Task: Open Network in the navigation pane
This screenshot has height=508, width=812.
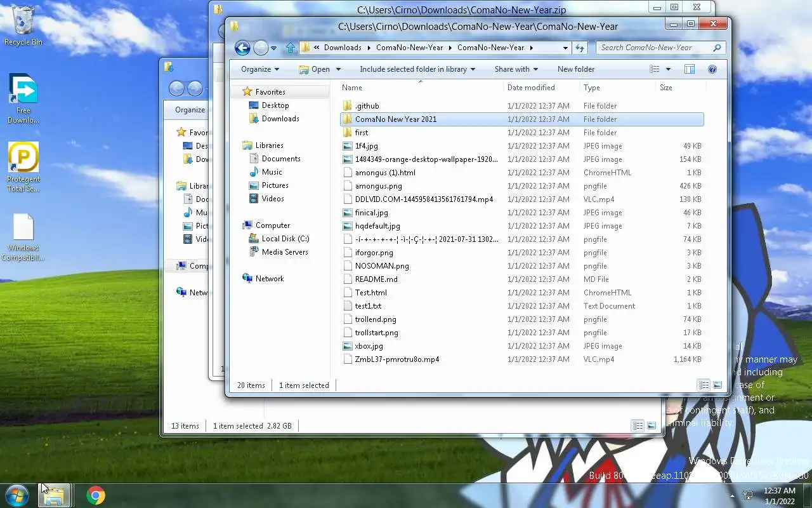Action: pos(270,279)
